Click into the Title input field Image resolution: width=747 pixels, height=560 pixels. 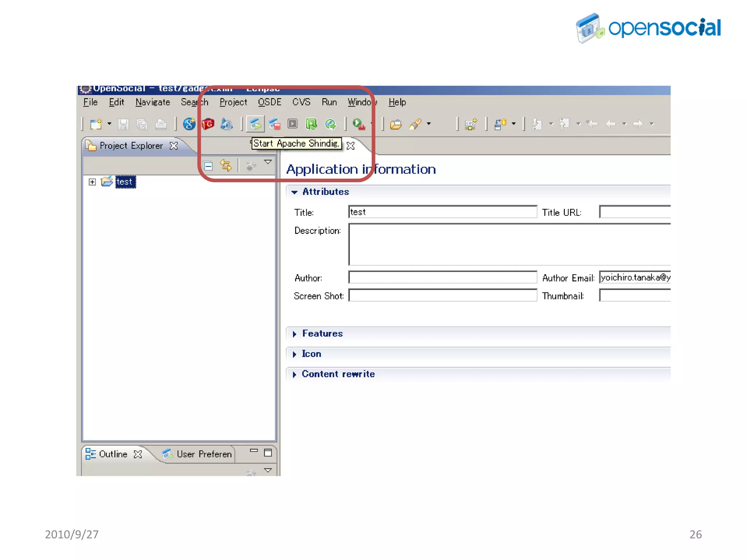442,212
